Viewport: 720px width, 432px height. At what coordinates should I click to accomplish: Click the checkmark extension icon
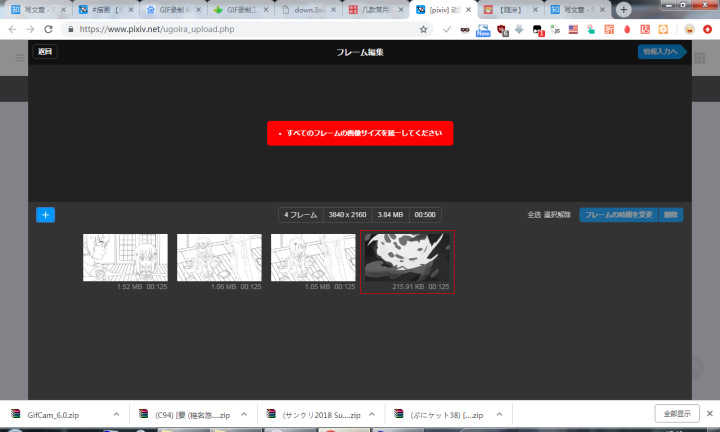click(447, 29)
